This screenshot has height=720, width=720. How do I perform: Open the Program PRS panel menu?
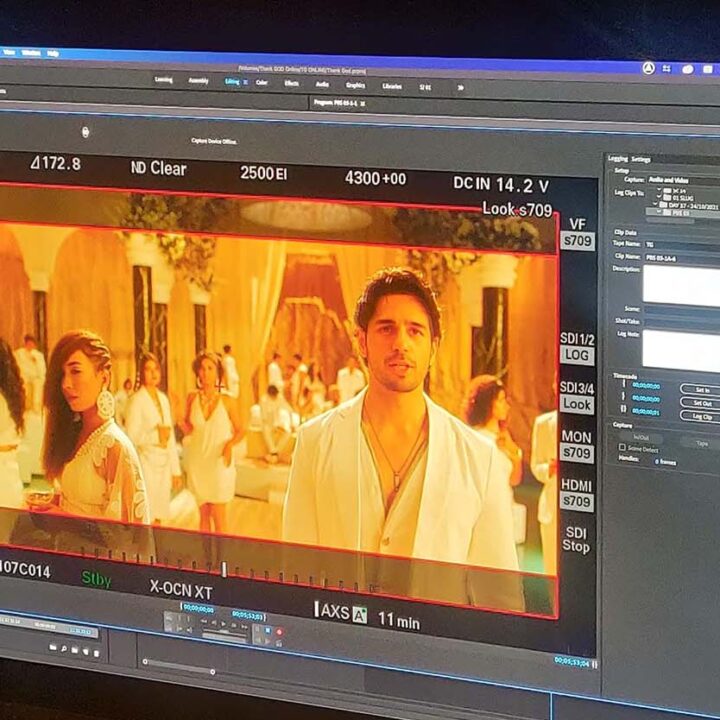tap(363, 104)
